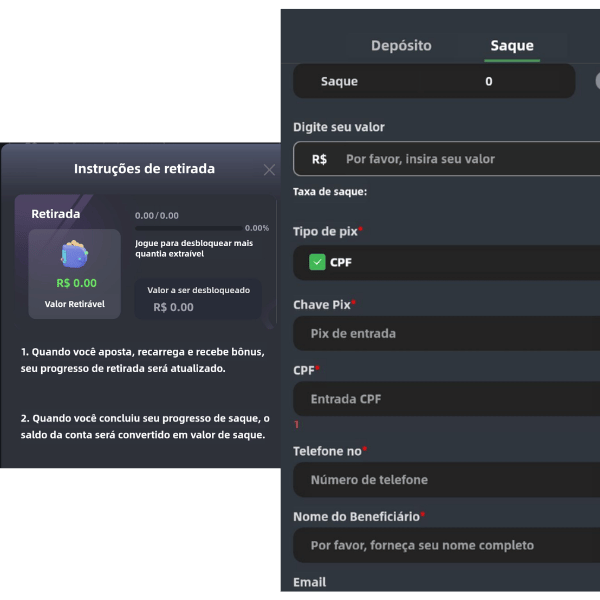Select the Saque tab
Image resolution: width=600 pixels, height=600 pixels.
512,46
